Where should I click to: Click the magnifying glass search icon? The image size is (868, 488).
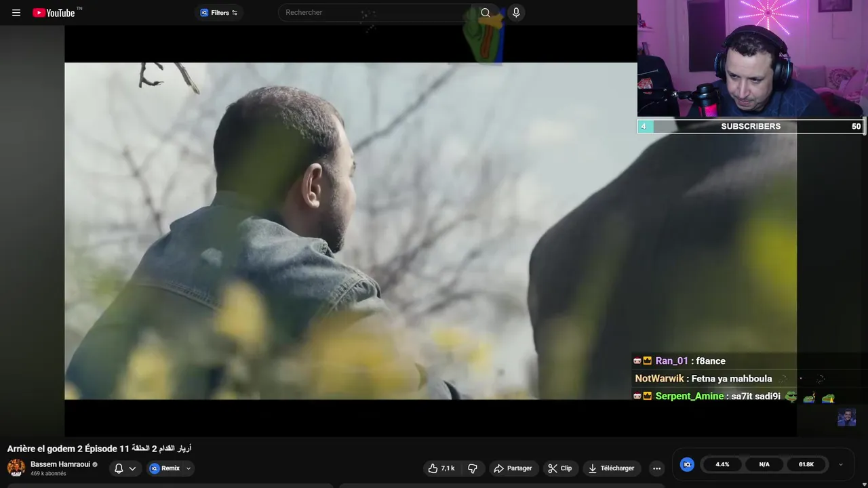coord(486,12)
